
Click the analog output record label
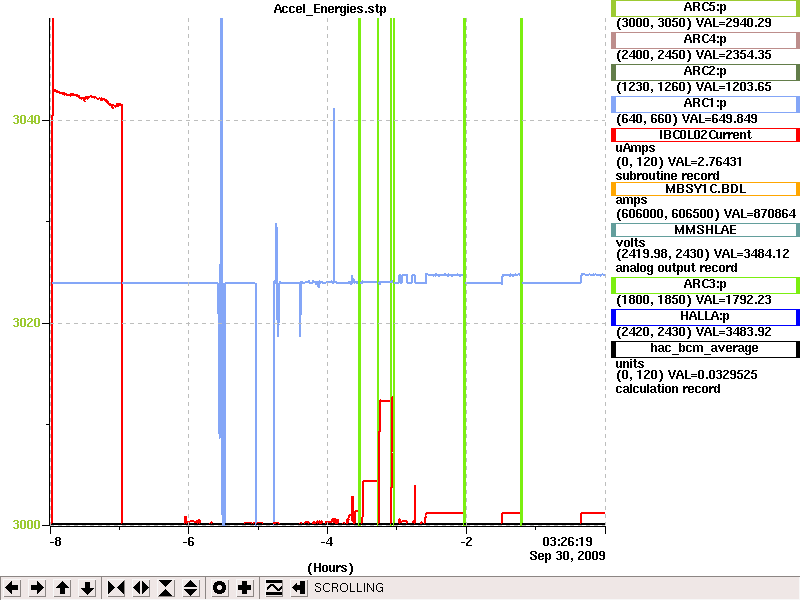pos(676,268)
